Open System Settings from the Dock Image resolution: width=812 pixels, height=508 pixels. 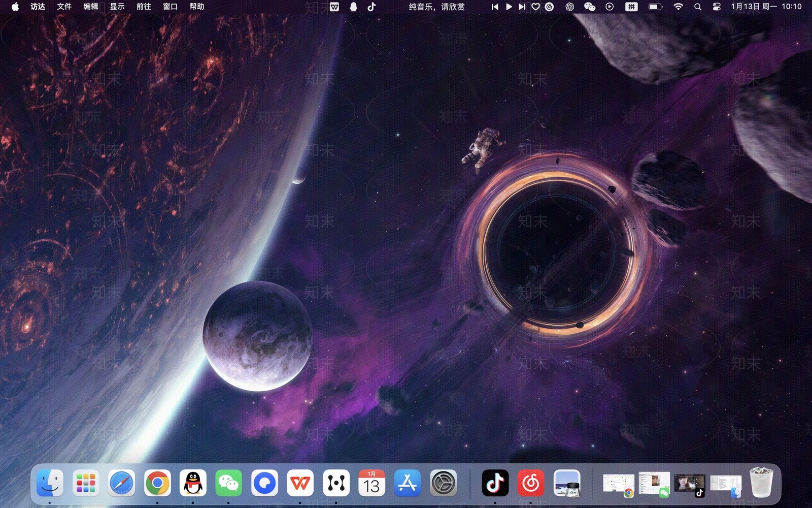click(443, 484)
